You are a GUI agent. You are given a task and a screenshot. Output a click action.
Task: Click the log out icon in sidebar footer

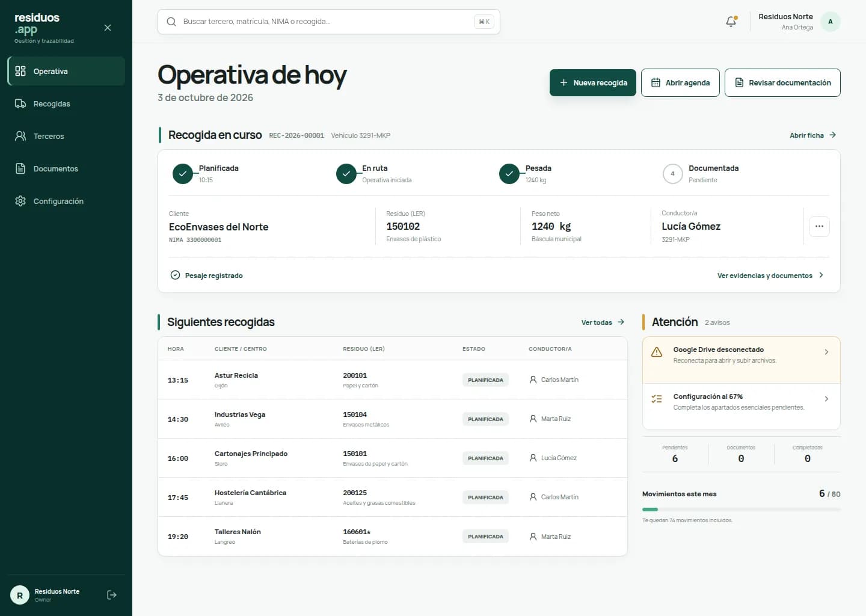coord(112,595)
